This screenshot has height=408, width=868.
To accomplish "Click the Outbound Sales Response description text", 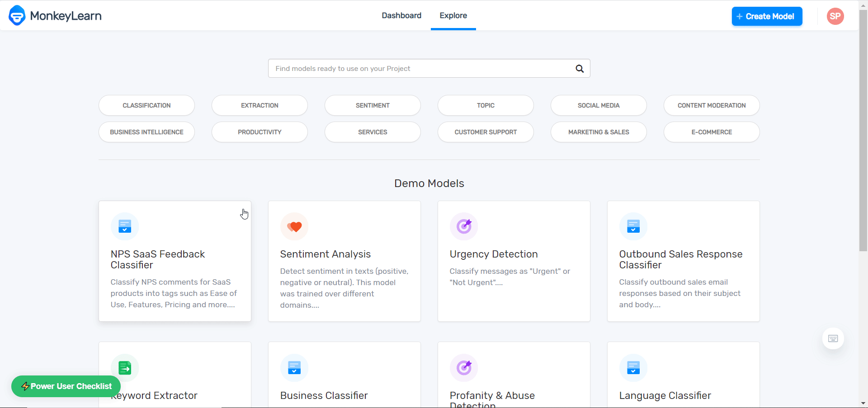I will (x=680, y=293).
